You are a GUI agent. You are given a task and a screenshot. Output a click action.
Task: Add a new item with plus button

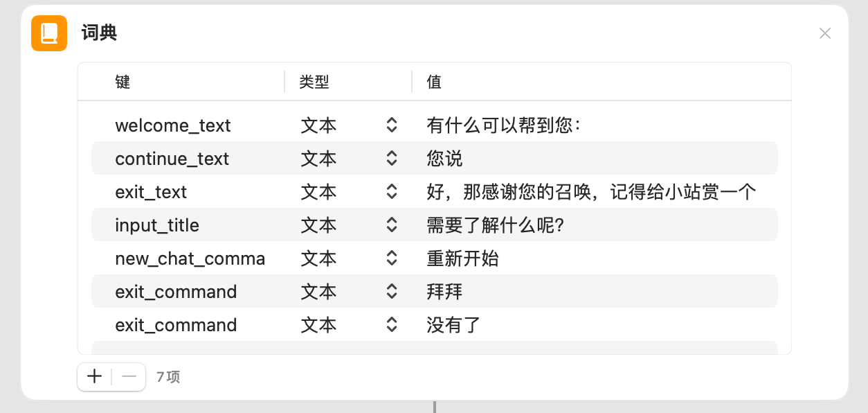pyautogui.click(x=95, y=376)
